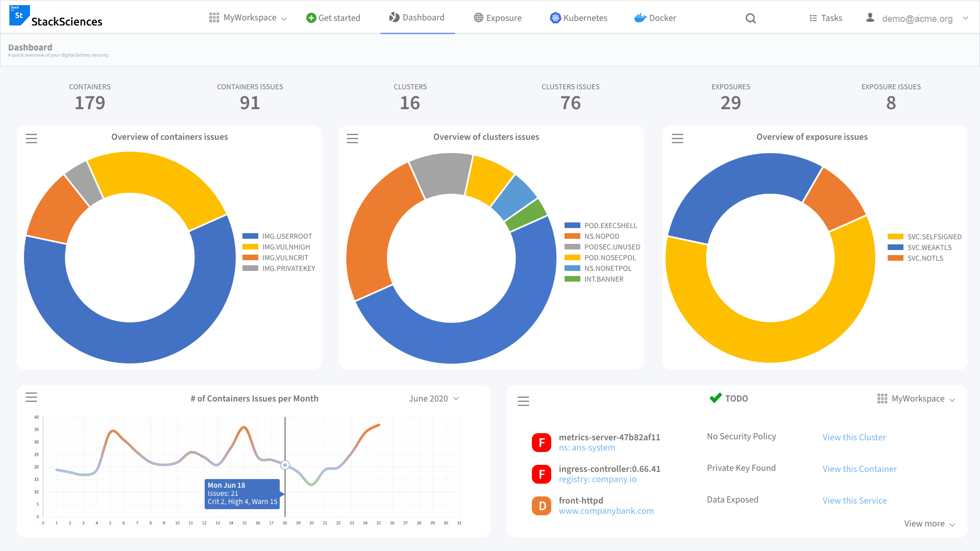This screenshot has height=551, width=980.
Task: Expand the MyWorkspace dropdown in top navigation
Action: (x=248, y=18)
